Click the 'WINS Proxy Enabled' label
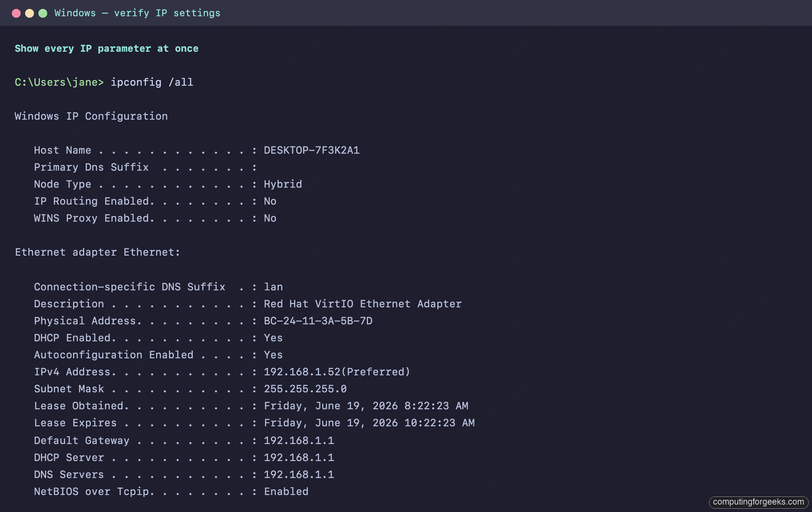 tap(92, 218)
